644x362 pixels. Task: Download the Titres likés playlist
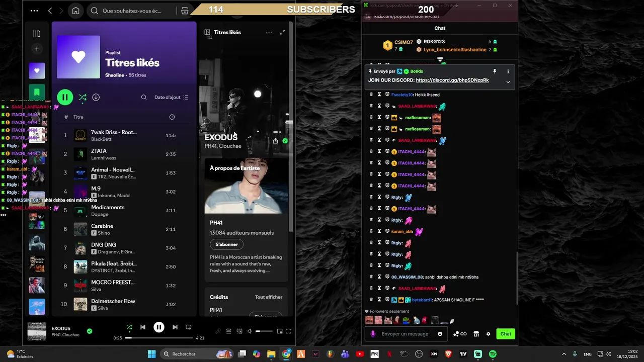point(96,97)
